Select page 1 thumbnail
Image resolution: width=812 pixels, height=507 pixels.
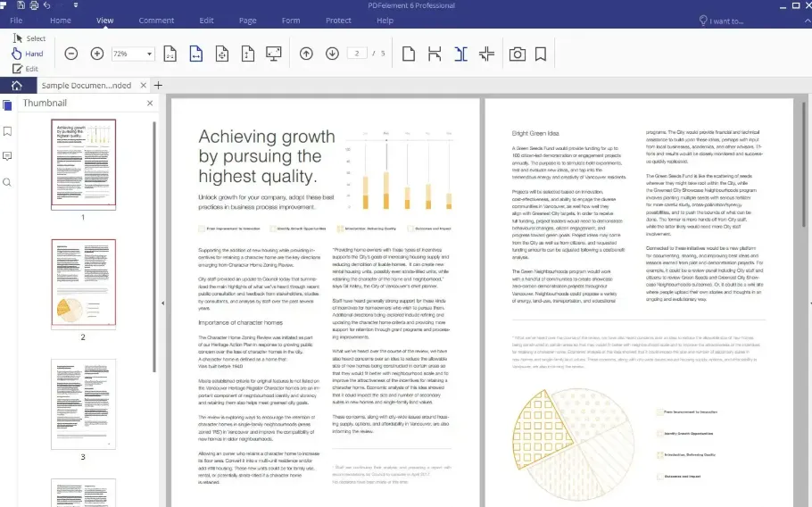coord(83,164)
